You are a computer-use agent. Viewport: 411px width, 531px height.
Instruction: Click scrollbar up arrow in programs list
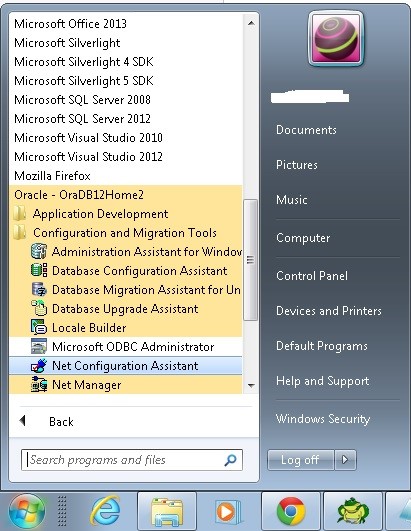pos(251,23)
